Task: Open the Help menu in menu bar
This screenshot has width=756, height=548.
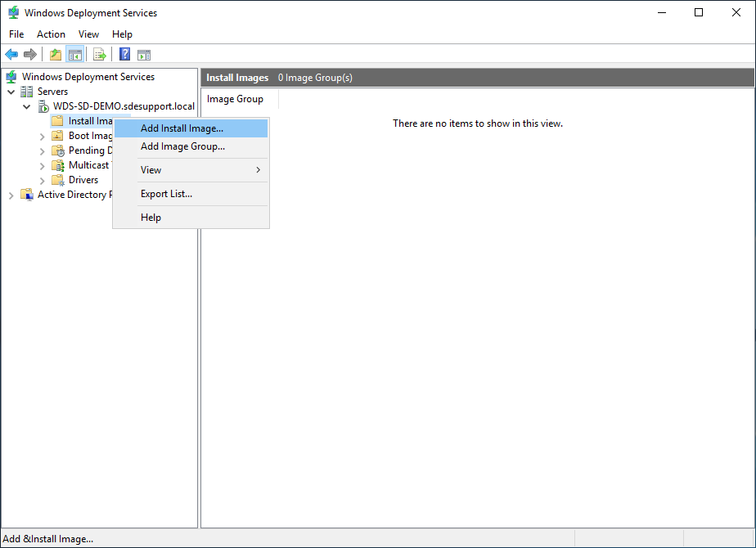Action: point(122,34)
